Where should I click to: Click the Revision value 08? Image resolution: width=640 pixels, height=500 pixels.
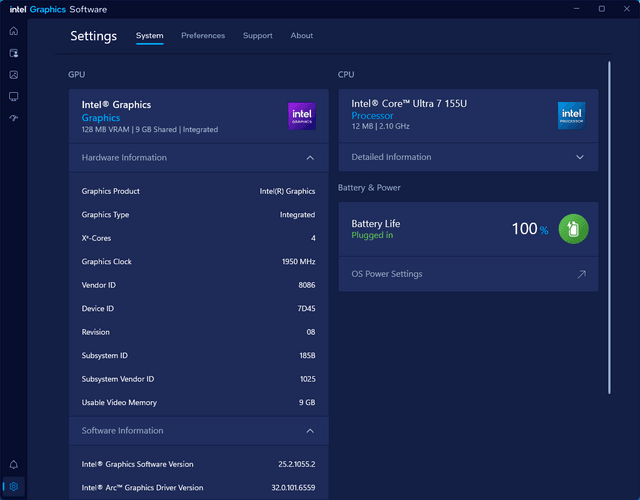coord(311,332)
